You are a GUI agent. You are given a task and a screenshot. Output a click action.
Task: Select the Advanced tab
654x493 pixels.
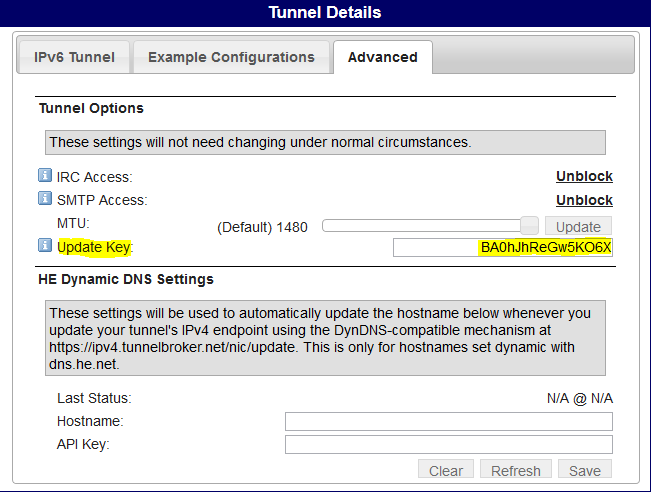(x=382, y=57)
